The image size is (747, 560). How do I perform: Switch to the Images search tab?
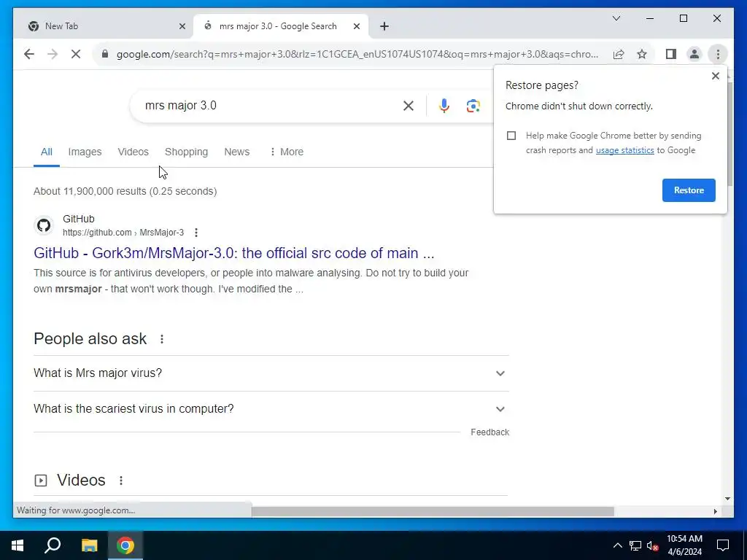pyautogui.click(x=85, y=152)
